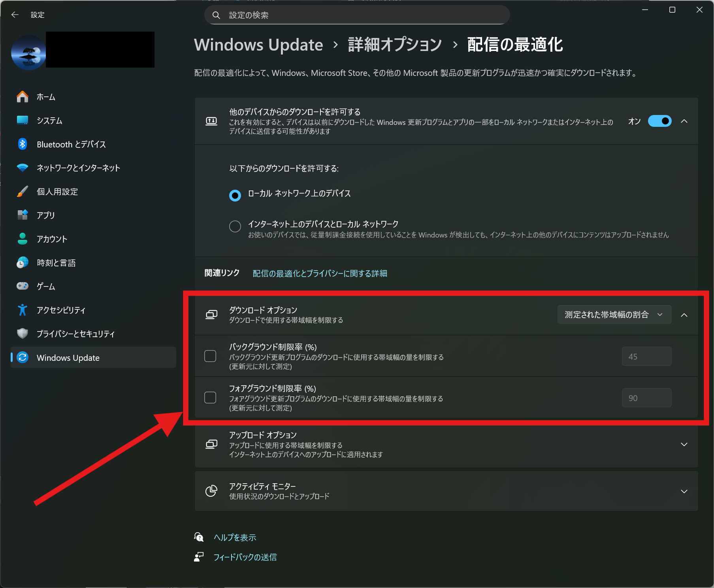Click the search magnifier icon
Viewport: 714px width, 588px height.
[x=216, y=15]
